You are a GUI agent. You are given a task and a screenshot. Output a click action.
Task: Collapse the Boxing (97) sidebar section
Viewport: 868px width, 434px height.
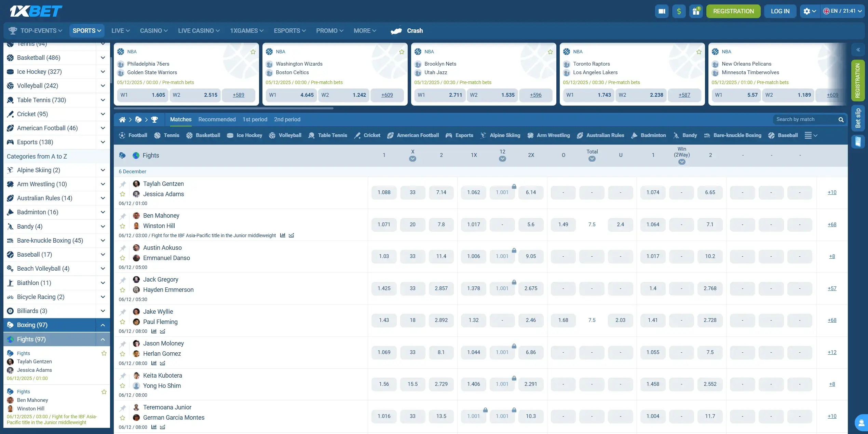[x=103, y=325]
